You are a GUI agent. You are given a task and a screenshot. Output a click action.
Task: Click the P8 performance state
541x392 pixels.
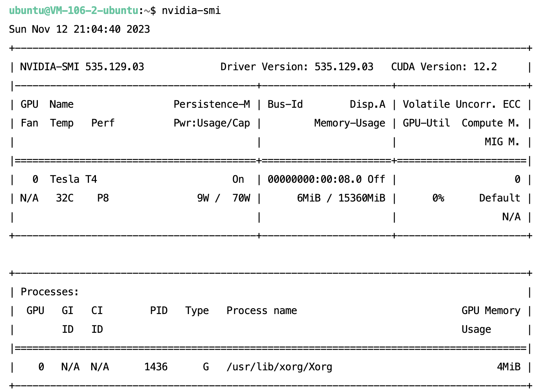point(103,198)
